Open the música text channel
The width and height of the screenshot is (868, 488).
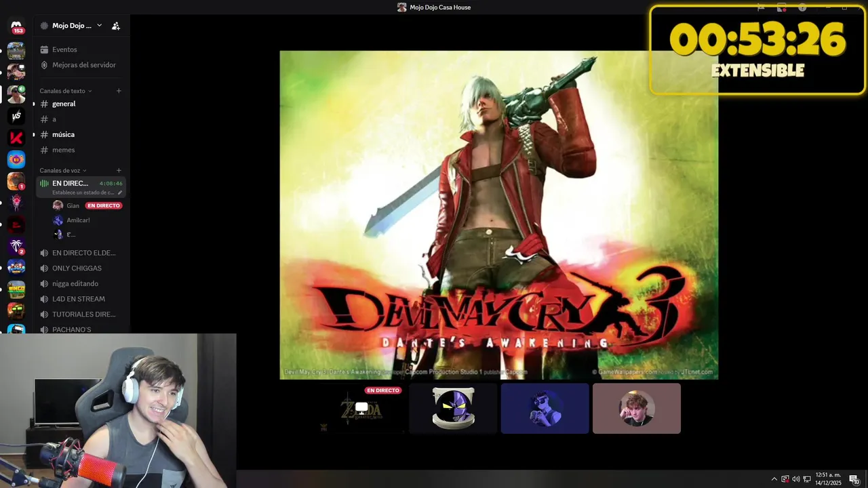[63, 134]
